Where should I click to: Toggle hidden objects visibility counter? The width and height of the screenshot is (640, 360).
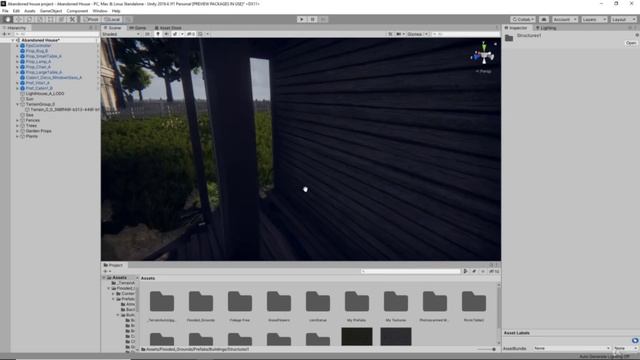191,34
